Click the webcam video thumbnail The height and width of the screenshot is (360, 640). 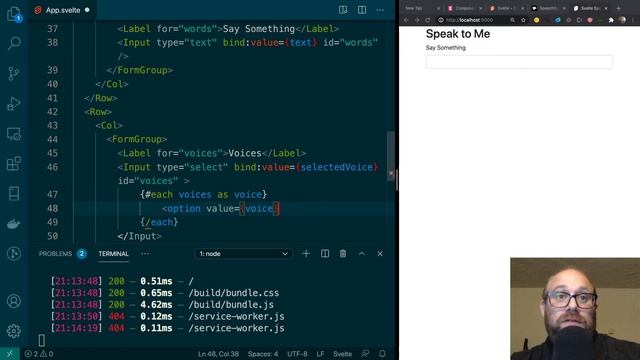pyautogui.click(x=575, y=309)
